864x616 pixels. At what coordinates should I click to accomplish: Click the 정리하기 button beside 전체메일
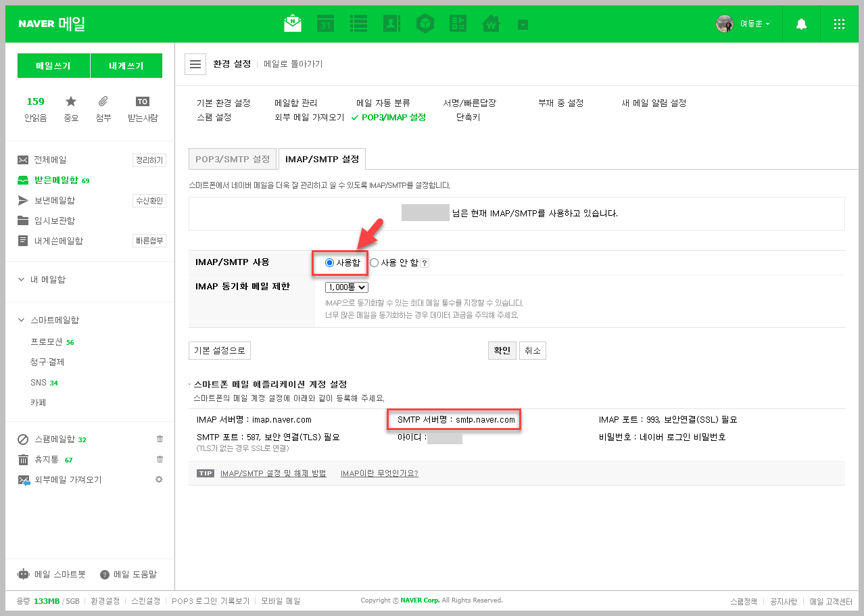(x=149, y=160)
